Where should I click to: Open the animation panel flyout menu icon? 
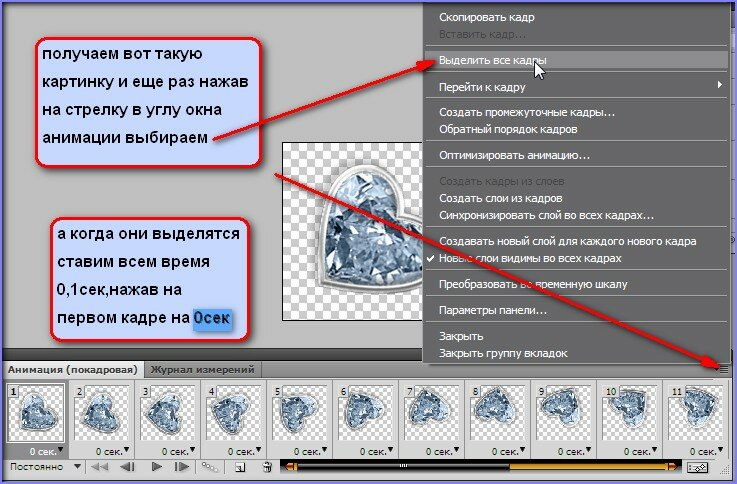(724, 370)
